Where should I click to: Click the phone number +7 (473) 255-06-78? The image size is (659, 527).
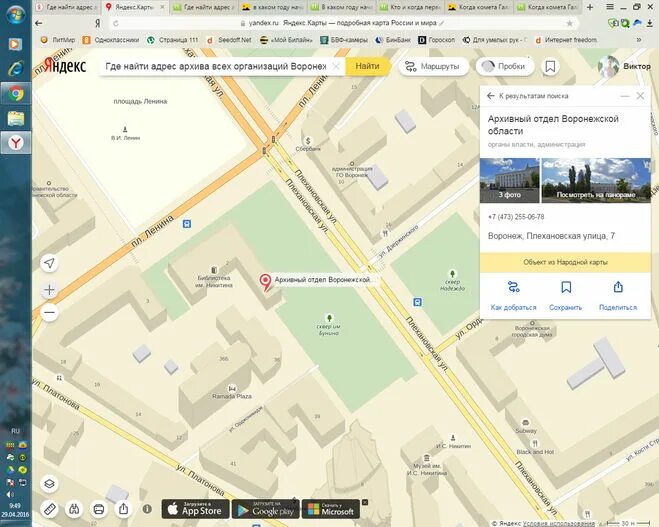516,217
